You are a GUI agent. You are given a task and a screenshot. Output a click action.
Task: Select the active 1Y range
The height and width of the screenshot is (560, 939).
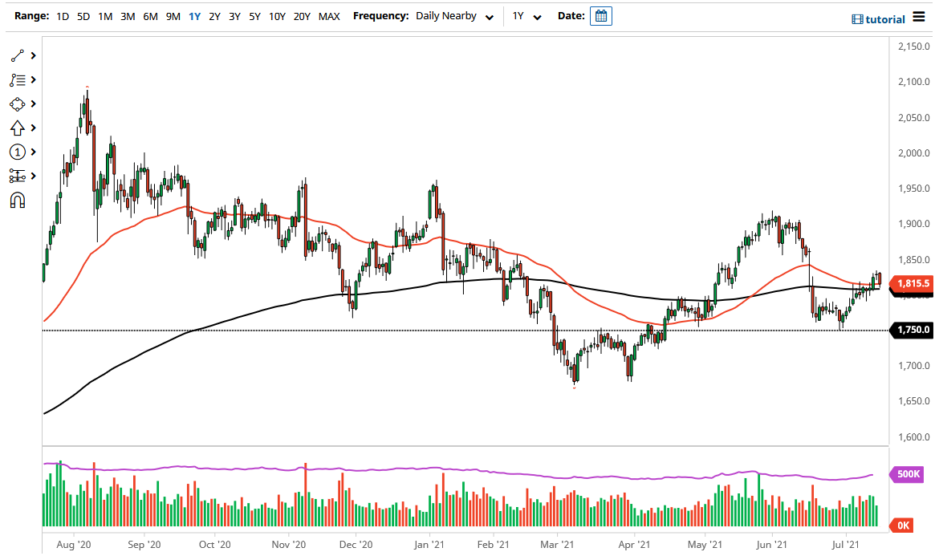195,17
